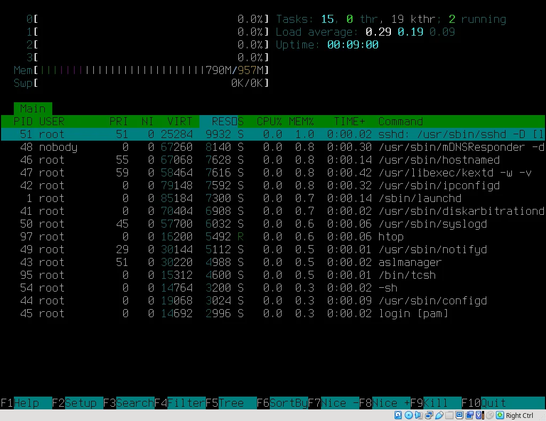Click F8 Nice + to raise niceness
Viewport: 546px width, 421px height.
[384, 403]
